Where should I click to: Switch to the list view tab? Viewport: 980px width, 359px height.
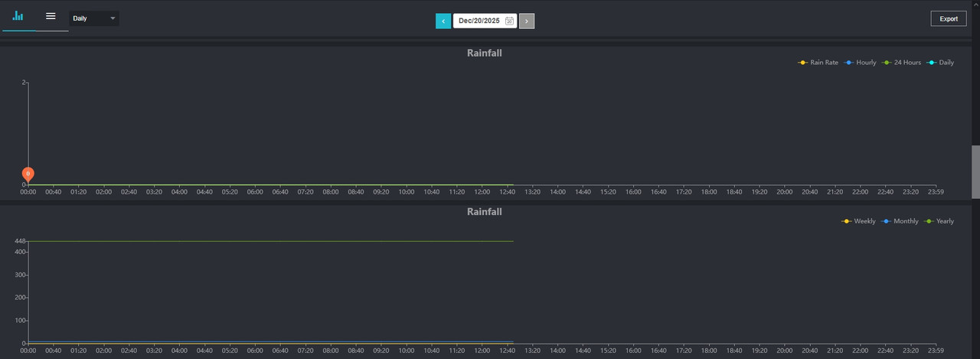(x=51, y=16)
